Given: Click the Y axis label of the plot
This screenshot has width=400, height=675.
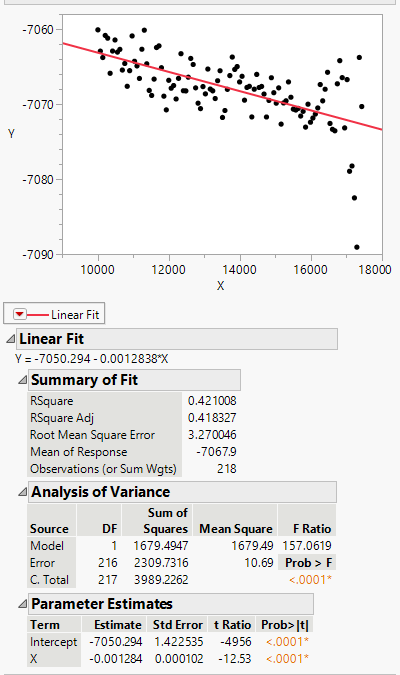Looking at the screenshot, I should click(x=11, y=134).
